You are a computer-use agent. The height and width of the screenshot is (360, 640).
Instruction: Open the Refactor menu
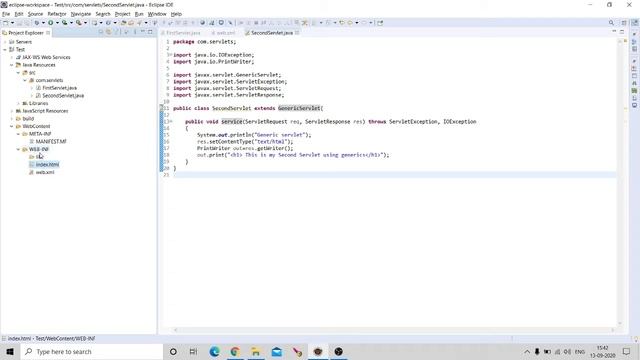pyautogui.click(x=57, y=14)
